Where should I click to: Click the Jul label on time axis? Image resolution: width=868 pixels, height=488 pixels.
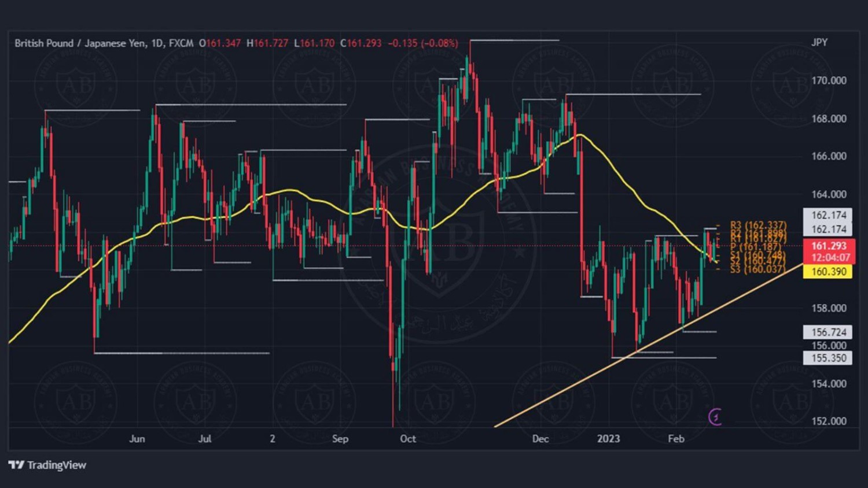(x=205, y=439)
